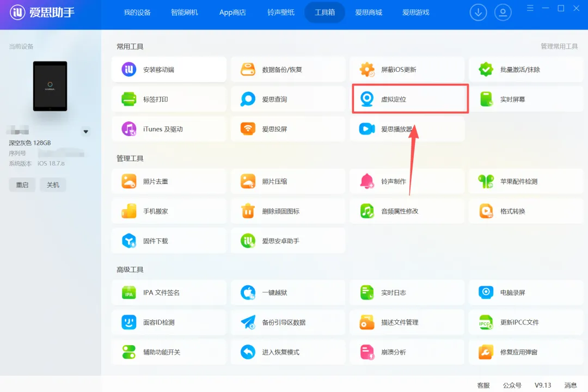
Task: Launch the 虚拟定位 virtual location icon
Action: [367, 99]
